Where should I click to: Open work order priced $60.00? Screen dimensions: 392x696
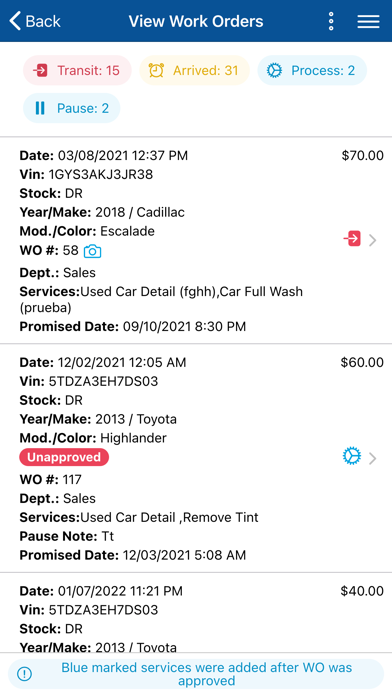click(196, 458)
